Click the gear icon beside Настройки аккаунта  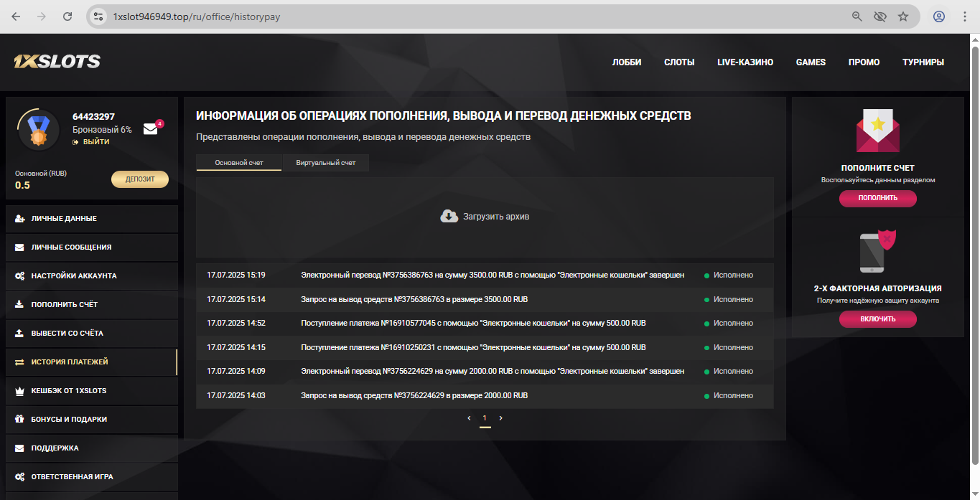tap(18, 275)
